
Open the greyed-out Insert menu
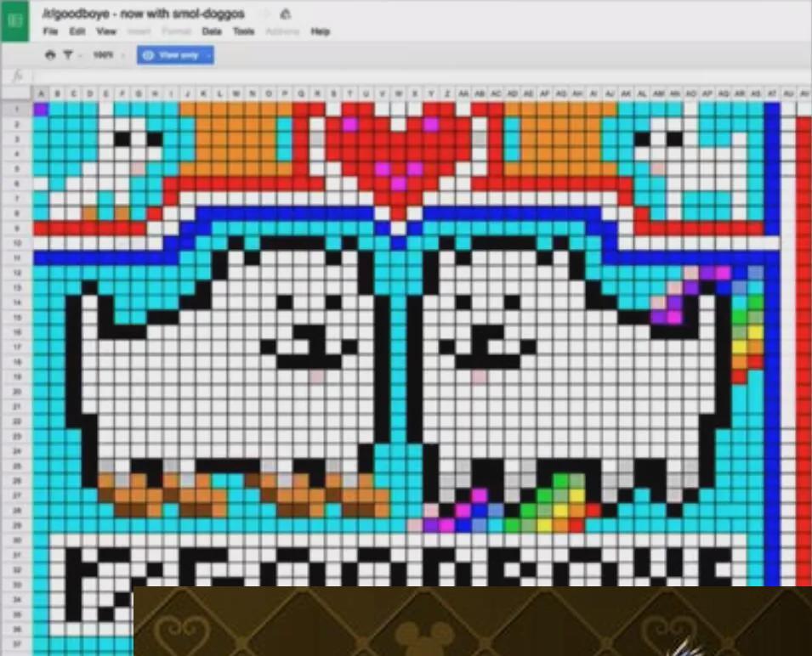coord(139,31)
